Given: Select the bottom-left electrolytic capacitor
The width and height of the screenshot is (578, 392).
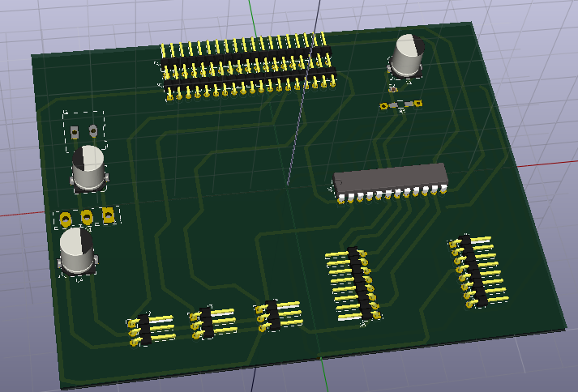Looking at the screenshot, I should click(77, 249).
